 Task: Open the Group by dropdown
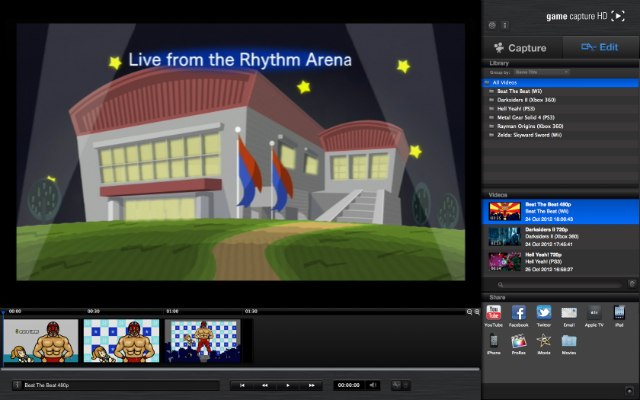[541, 72]
